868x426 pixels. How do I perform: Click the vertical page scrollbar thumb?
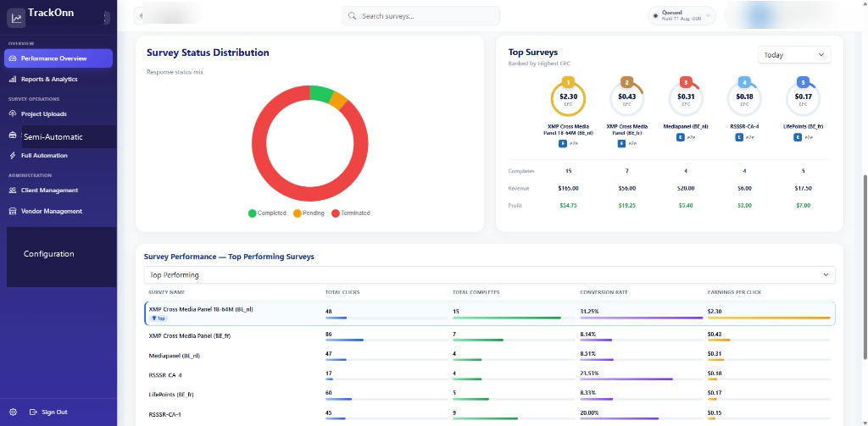pyautogui.click(x=865, y=268)
